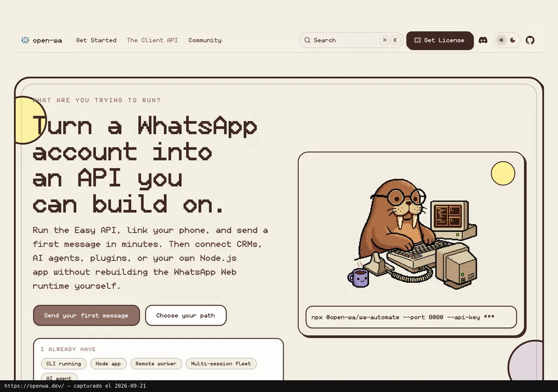This screenshot has width=558, height=392.
Task: Click Send your first message button
Action: [86, 315]
